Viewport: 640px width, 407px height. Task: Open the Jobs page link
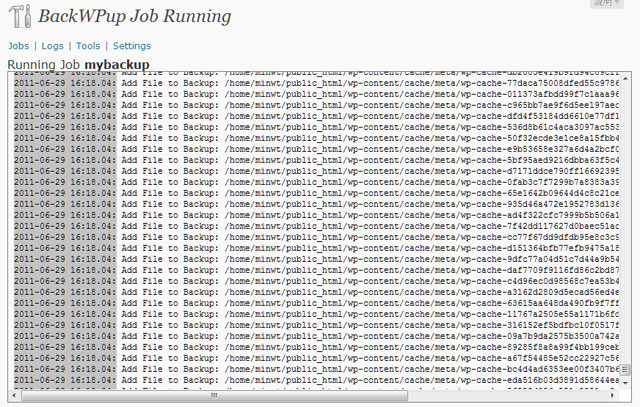point(19,46)
